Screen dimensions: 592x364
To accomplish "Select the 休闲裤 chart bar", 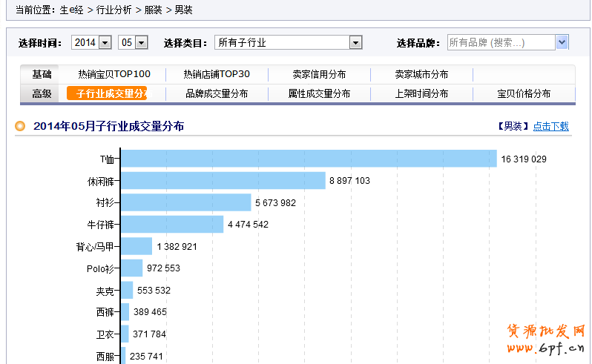I will (223, 181).
